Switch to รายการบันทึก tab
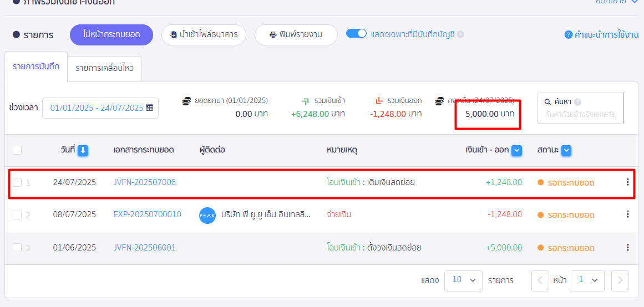This screenshot has height=307, width=644. (x=36, y=66)
